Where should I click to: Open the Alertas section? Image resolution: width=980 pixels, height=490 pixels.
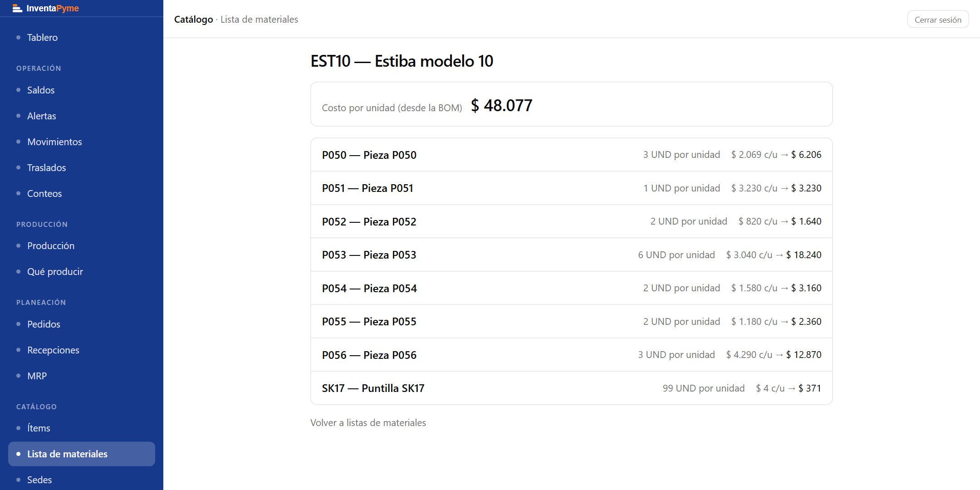82,116
